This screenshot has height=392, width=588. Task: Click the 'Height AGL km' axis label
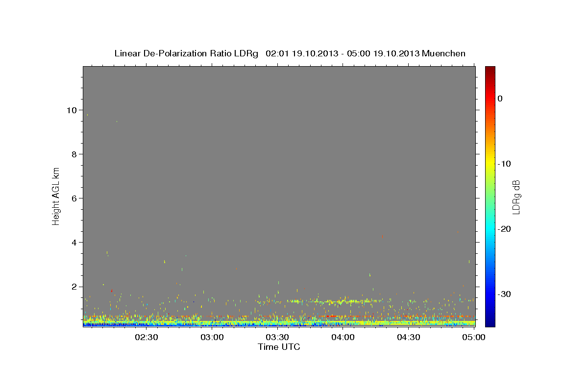click(56, 196)
